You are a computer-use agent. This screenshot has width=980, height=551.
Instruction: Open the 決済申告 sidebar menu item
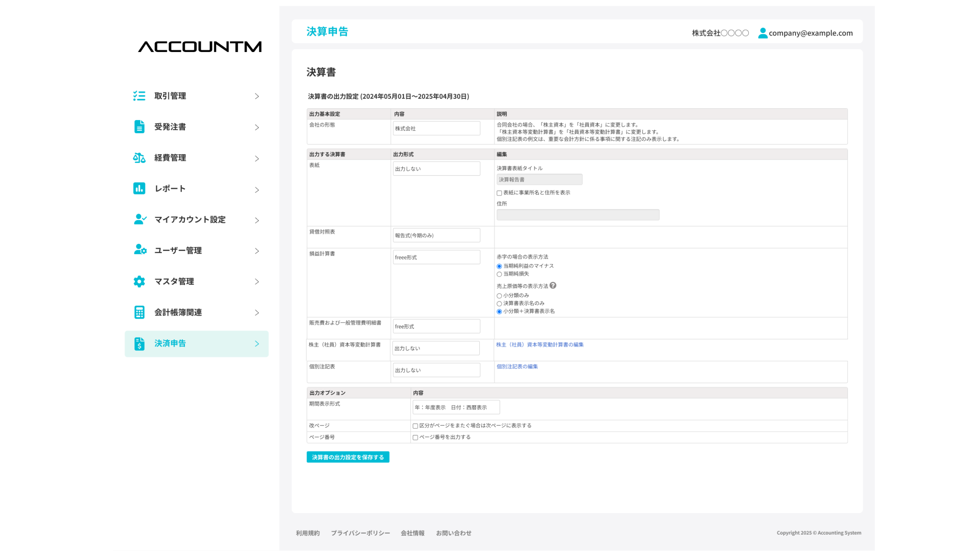point(197,344)
